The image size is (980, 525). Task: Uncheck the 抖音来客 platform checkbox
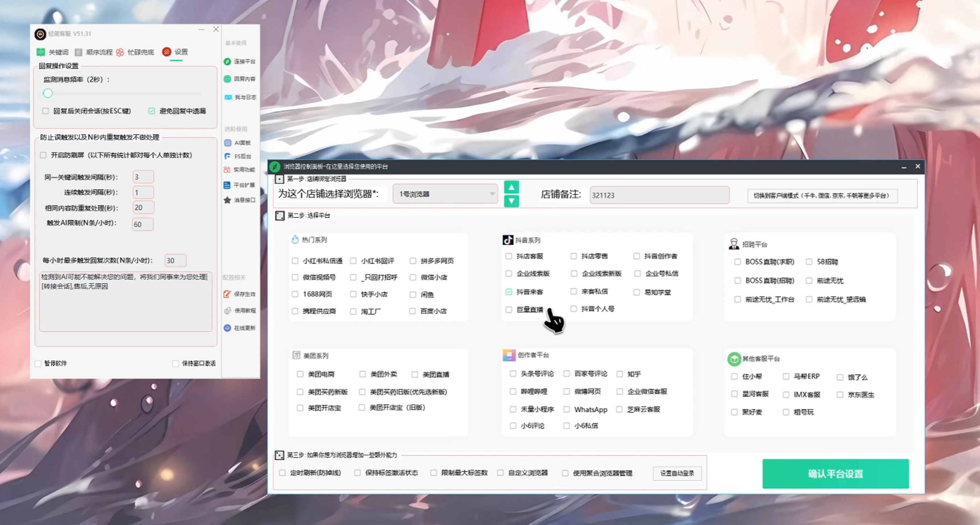pos(509,292)
